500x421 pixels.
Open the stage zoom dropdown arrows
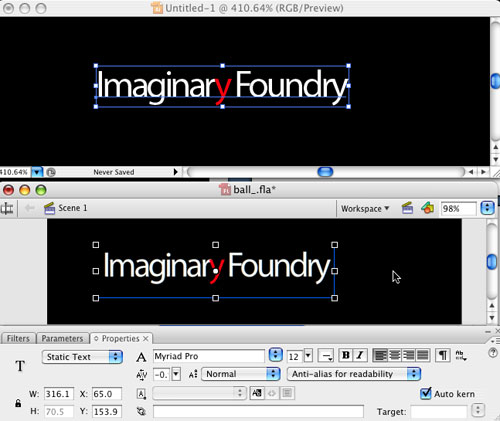[487, 208]
